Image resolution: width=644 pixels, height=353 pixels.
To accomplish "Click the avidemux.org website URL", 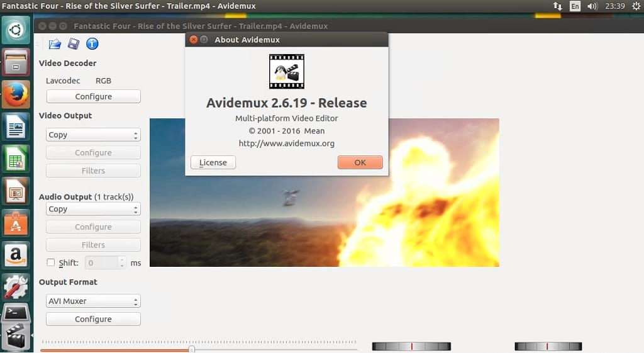I will 287,143.
